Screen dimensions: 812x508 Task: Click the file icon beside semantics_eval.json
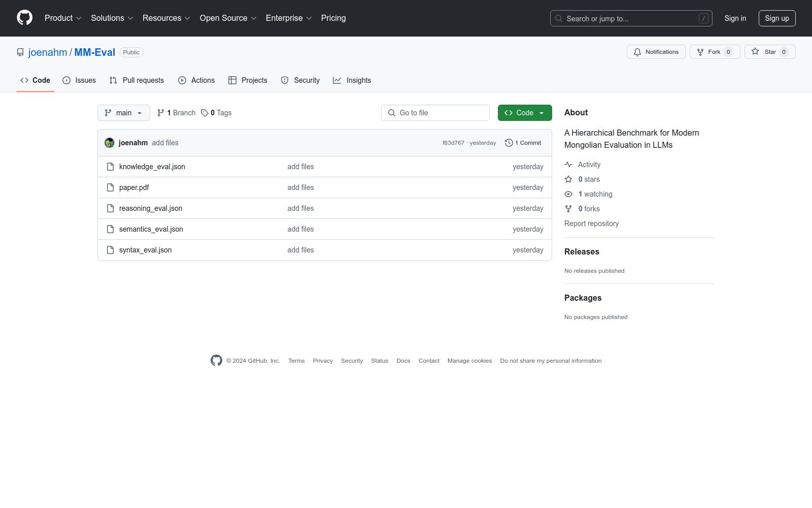110,229
